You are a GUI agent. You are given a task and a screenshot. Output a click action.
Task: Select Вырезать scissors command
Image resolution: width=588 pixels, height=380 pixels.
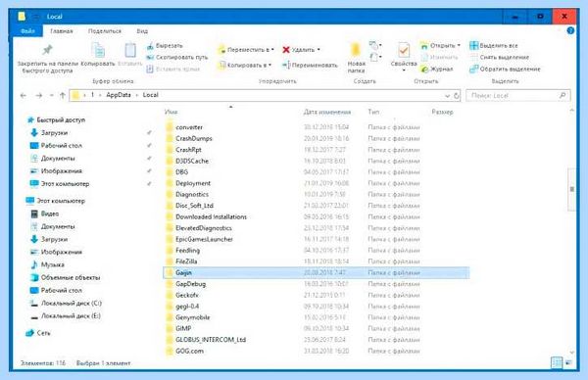[165, 46]
